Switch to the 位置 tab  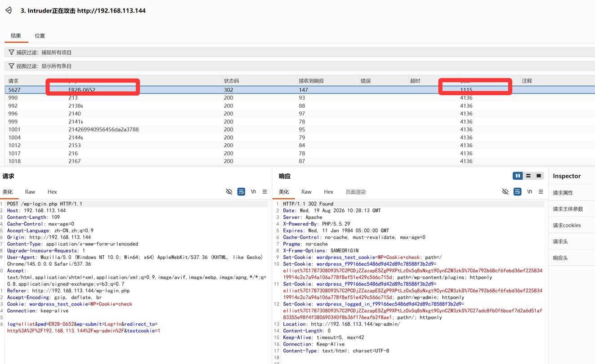point(40,36)
